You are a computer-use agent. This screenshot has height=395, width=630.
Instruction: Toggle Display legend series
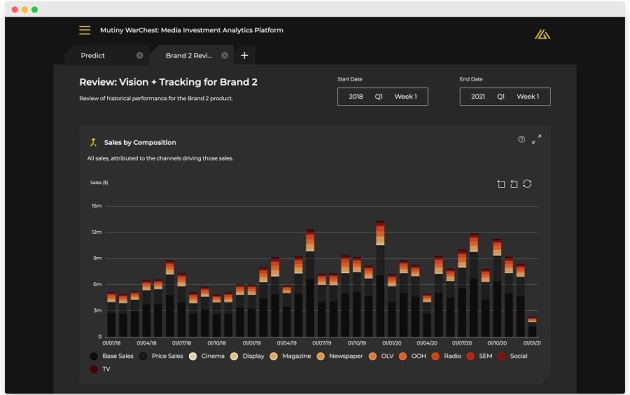click(247, 356)
